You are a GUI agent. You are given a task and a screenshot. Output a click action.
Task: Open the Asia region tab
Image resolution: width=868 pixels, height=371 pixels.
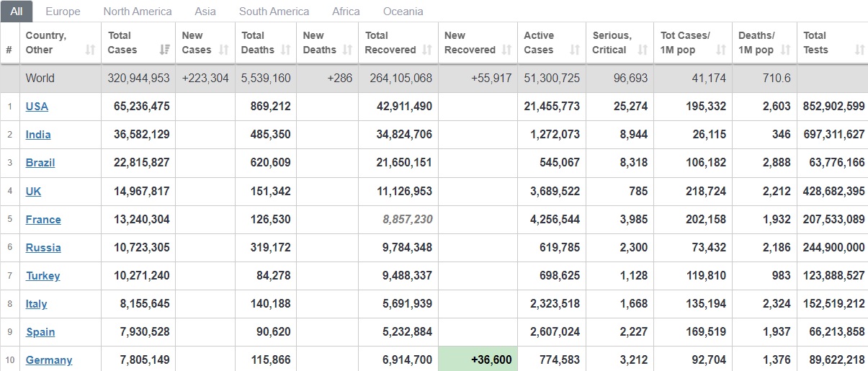(205, 12)
